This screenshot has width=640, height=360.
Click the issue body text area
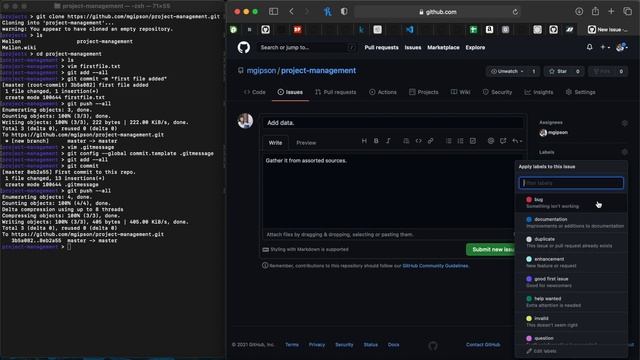(x=388, y=191)
